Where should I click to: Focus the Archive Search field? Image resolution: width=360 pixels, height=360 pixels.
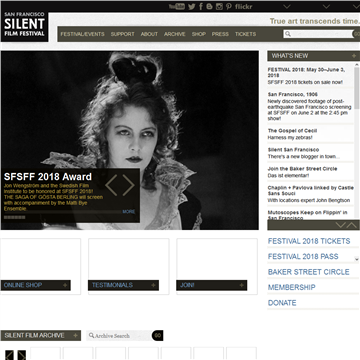[119, 336]
